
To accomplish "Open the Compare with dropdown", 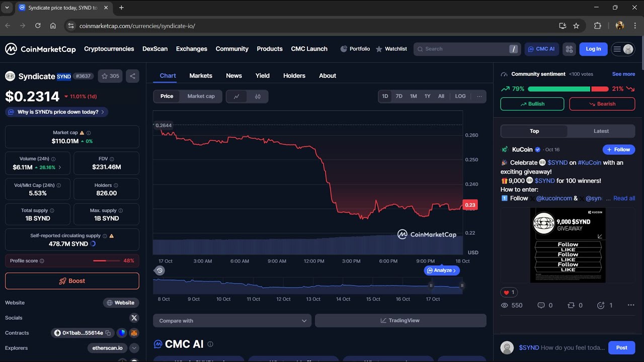I will point(232,321).
